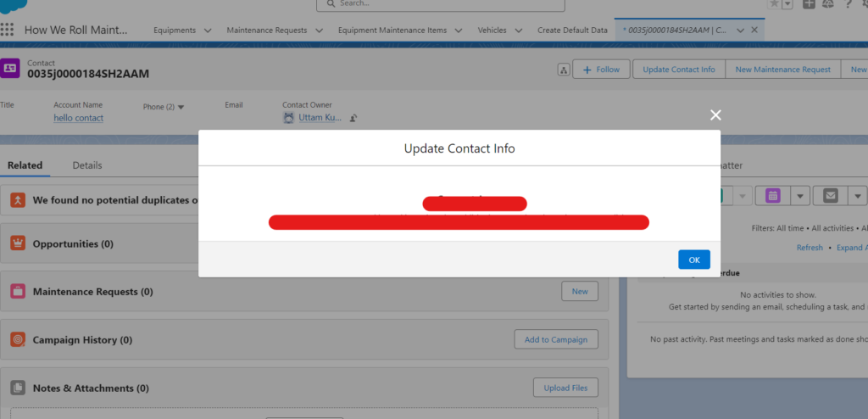The image size is (868, 419).
Task: Click the contact name 0035j0000184SH2AAM heading
Action: [88, 74]
